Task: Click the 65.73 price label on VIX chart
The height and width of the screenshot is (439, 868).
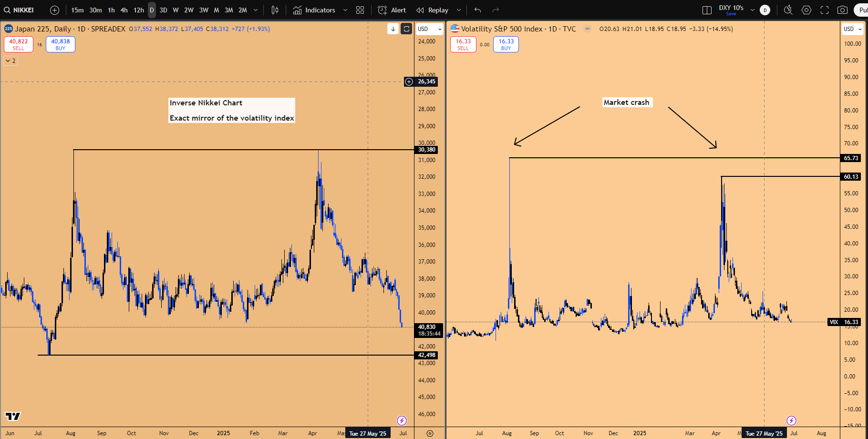Action: point(851,158)
